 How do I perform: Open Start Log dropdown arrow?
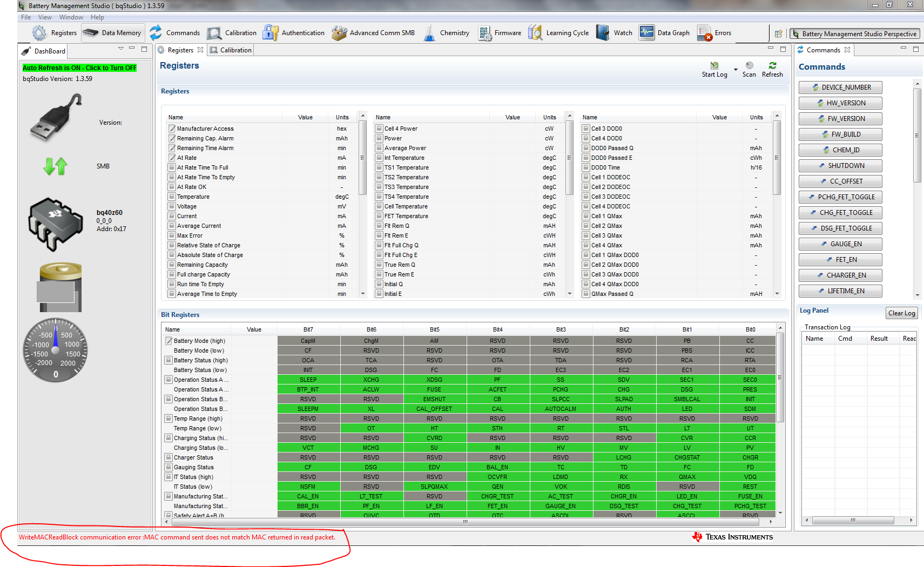pos(736,70)
